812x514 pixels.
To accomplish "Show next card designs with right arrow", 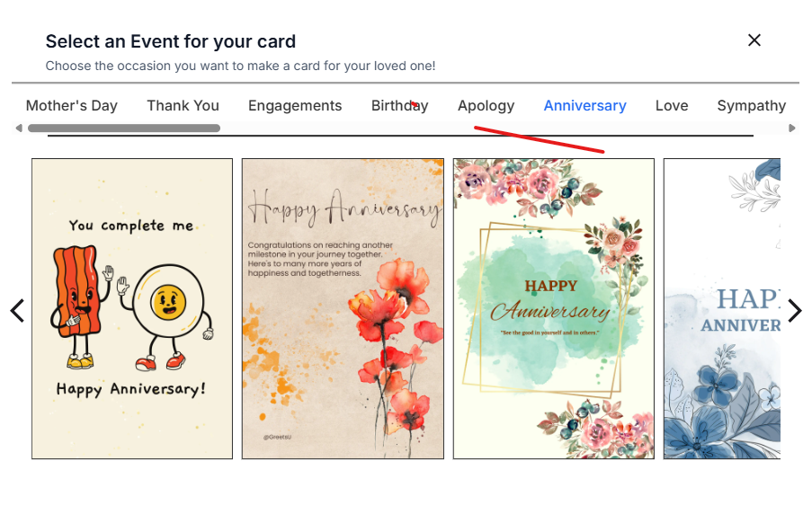I will coord(794,311).
